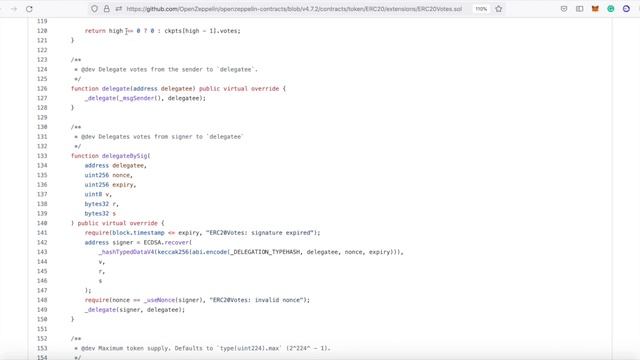
Task: Open the green circular extension icon
Action: pos(611,9)
